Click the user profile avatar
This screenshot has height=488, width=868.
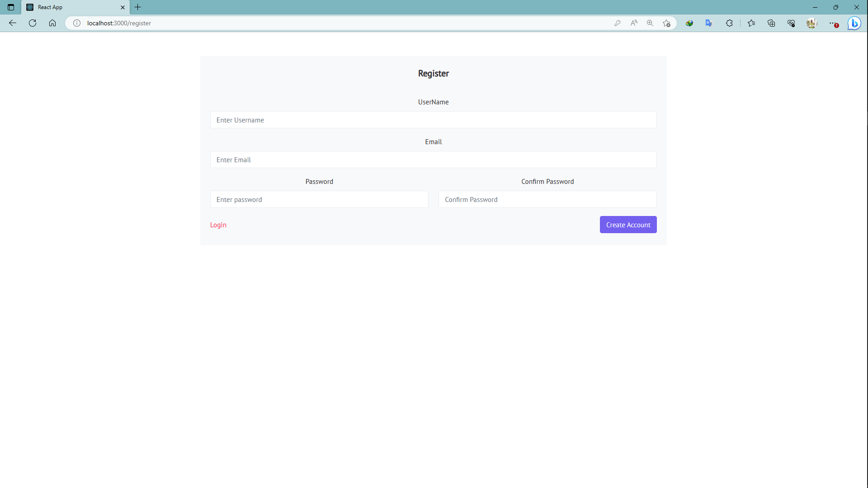(811, 23)
